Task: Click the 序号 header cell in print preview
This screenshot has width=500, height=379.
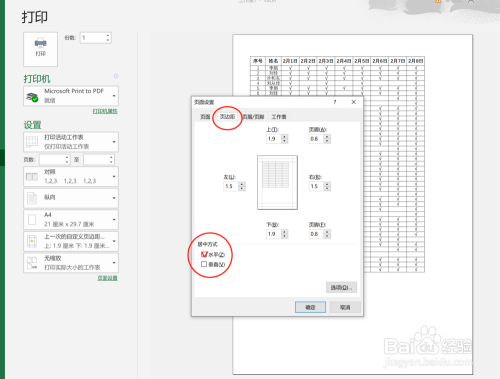Action: pyautogui.click(x=257, y=61)
